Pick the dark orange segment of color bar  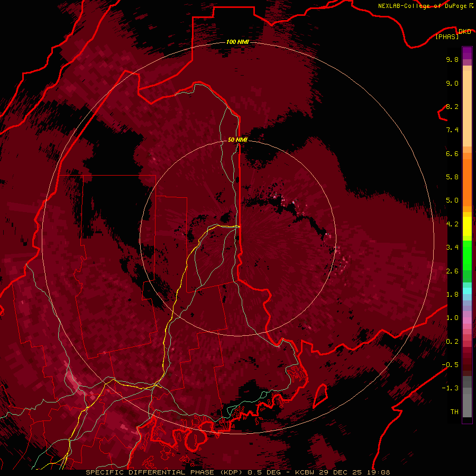tap(467, 182)
